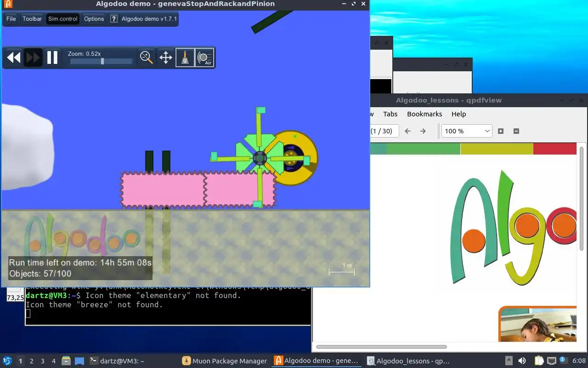The width and height of the screenshot is (588, 368).
Task: Switch to workspace 4
Action: tap(54, 361)
